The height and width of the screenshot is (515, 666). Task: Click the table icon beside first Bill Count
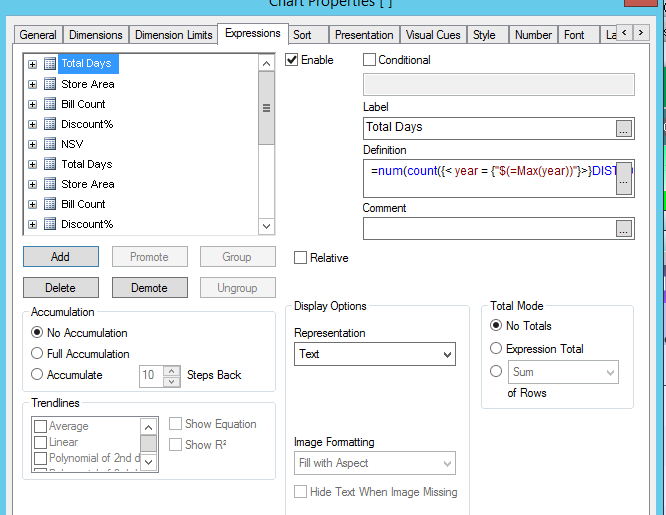50,104
